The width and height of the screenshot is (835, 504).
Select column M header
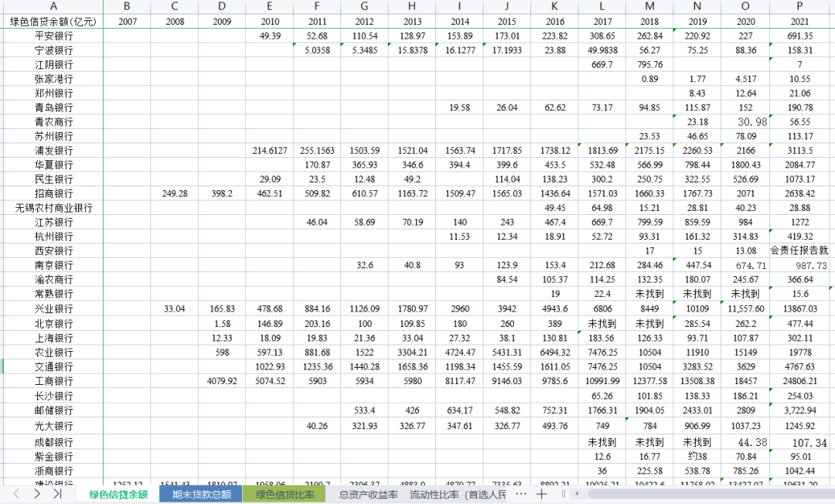tap(649, 6)
